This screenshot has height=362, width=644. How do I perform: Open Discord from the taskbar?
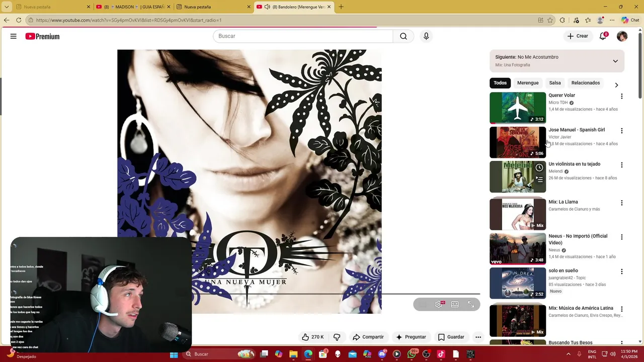point(382,354)
